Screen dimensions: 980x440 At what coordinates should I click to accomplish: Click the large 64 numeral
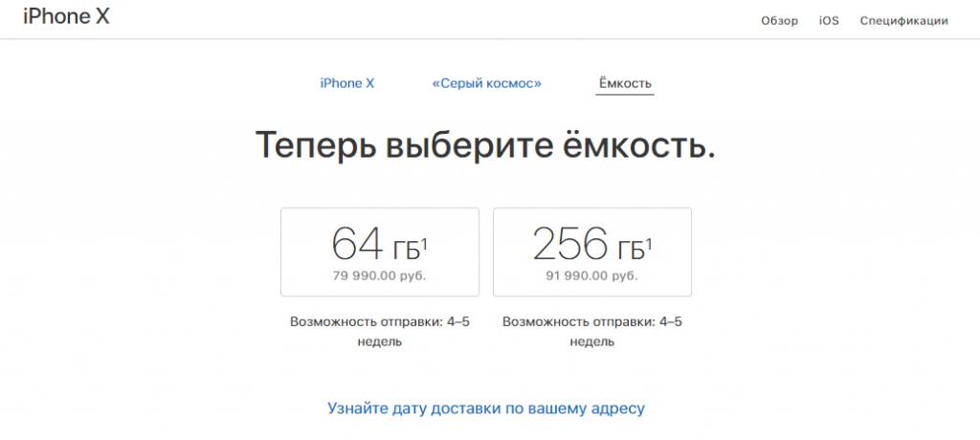[x=355, y=246]
